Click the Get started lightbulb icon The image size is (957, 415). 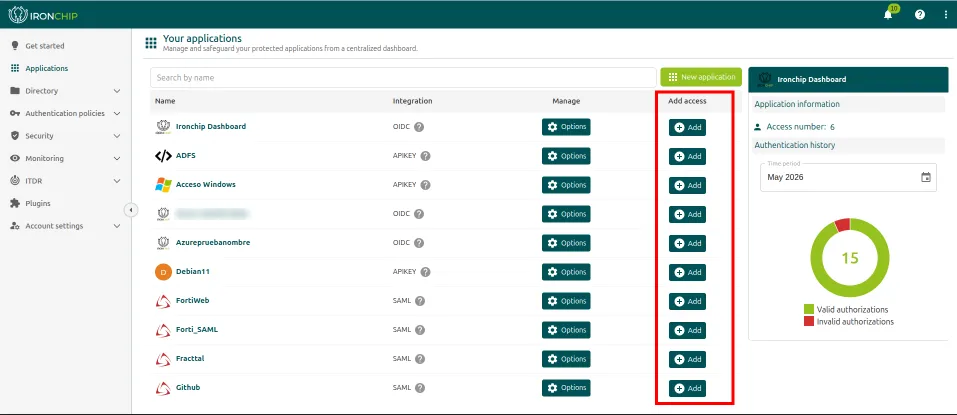click(x=15, y=46)
